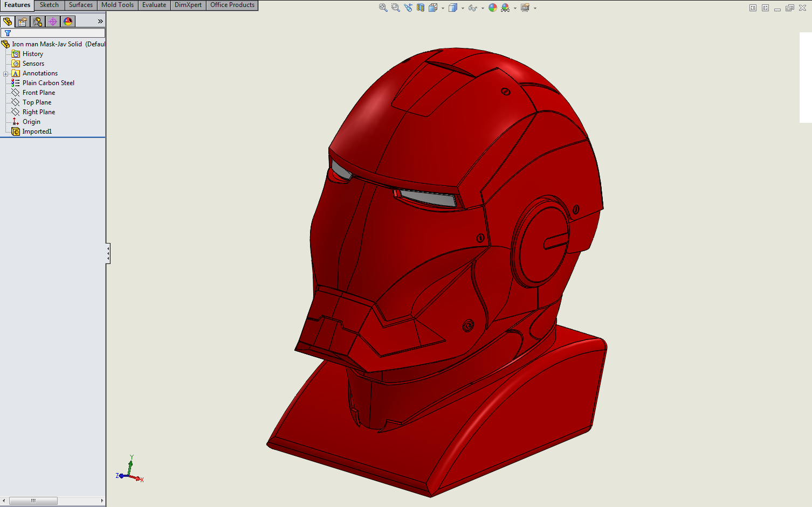This screenshot has width=812, height=507.
Task: Click the History folder icon
Action: (x=16, y=54)
